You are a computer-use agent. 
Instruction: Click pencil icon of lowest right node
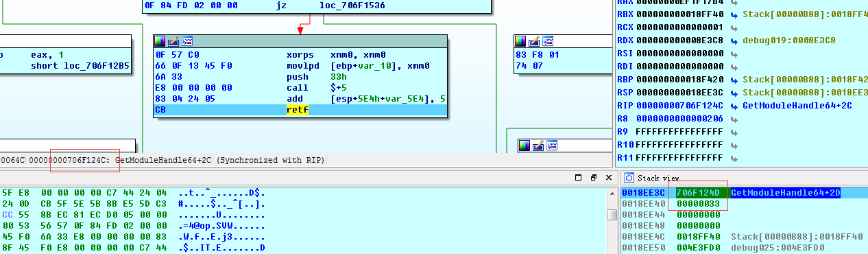point(538,145)
